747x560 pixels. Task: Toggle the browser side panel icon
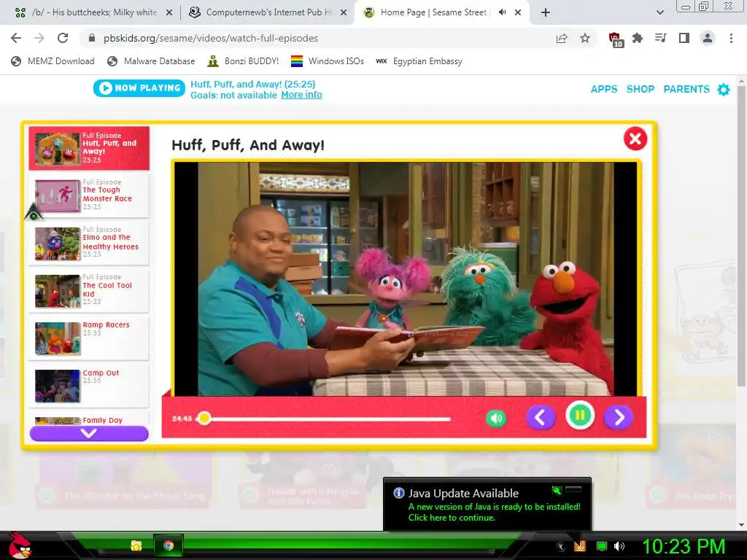pyautogui.click(x=684, y=38)
